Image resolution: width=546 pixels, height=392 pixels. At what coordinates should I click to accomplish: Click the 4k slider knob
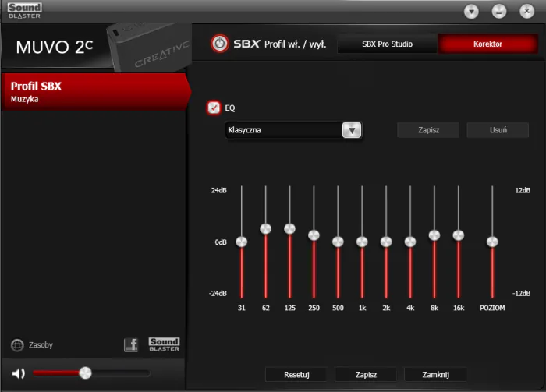[410, 242]
